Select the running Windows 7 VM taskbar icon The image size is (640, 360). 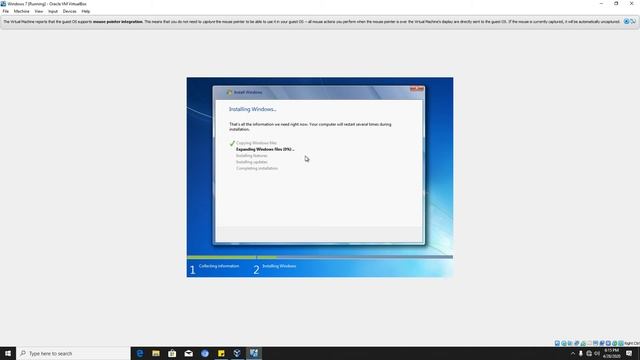pyautogui.click(x=254, y=353)
